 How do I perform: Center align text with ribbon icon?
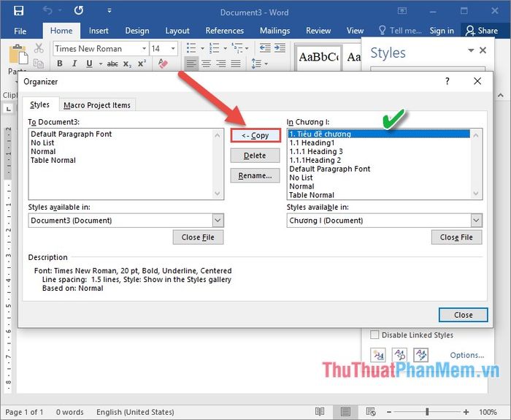[206, 64]
